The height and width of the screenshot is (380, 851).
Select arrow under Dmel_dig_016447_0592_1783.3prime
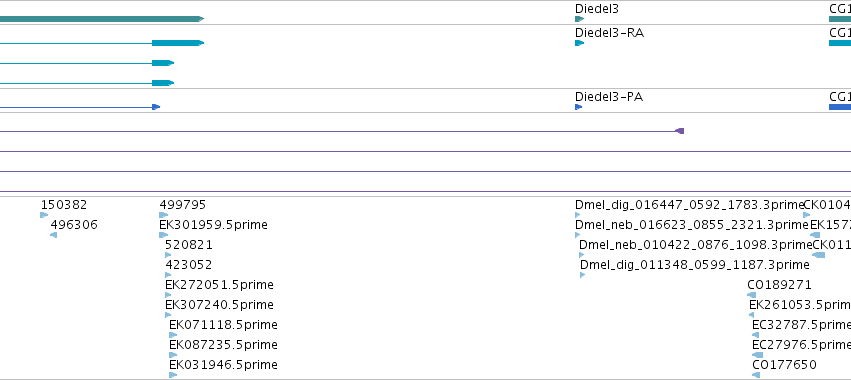click(577, 215)
